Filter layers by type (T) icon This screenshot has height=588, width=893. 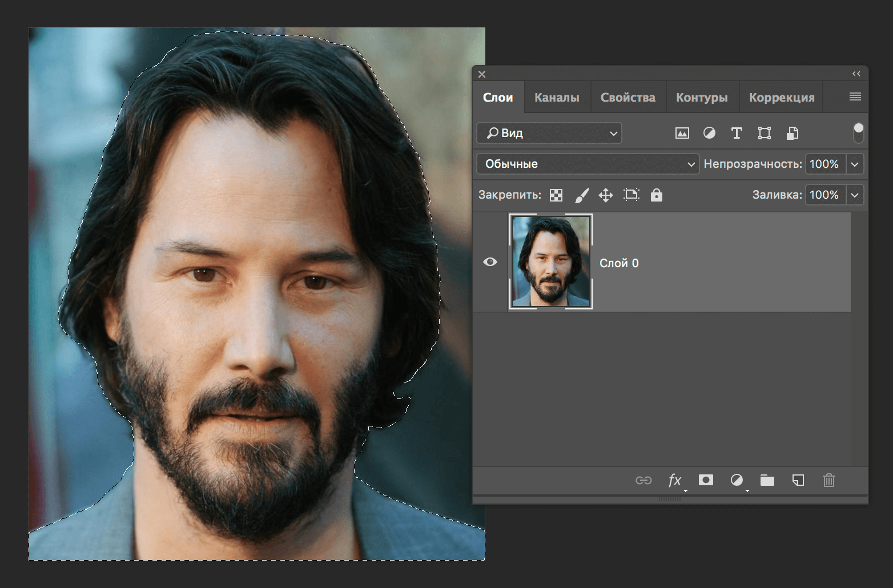[x=737, y=133]
